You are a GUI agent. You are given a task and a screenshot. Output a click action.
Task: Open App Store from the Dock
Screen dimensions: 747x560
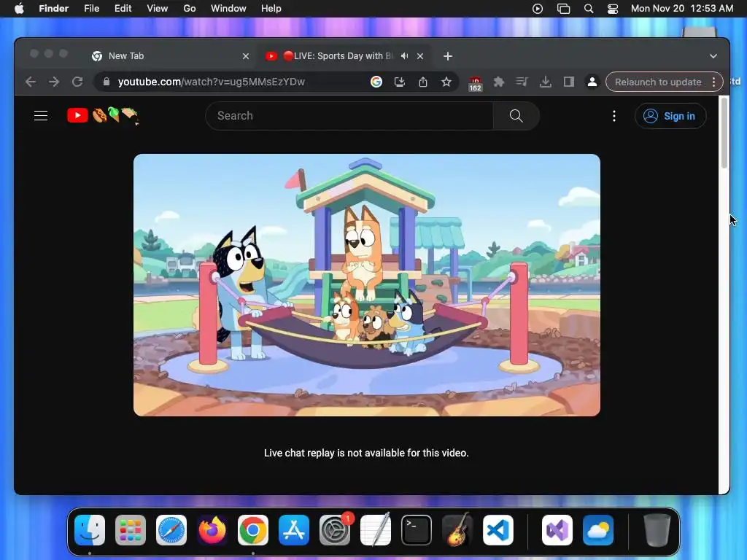294,530
